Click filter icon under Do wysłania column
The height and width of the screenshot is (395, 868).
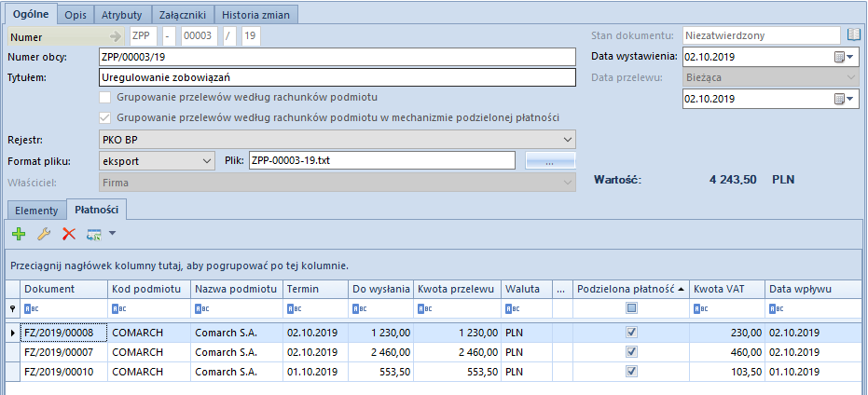359,309
